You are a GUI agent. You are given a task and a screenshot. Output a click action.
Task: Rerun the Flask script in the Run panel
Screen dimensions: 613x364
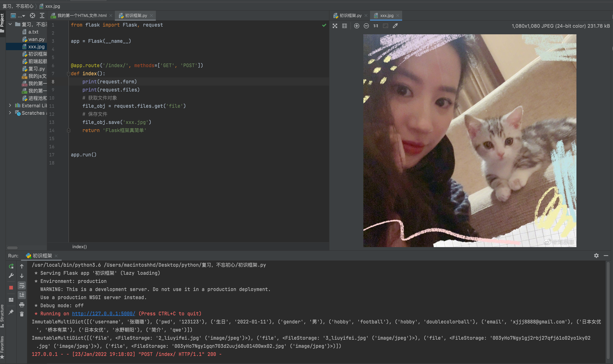tap(11, 266)
